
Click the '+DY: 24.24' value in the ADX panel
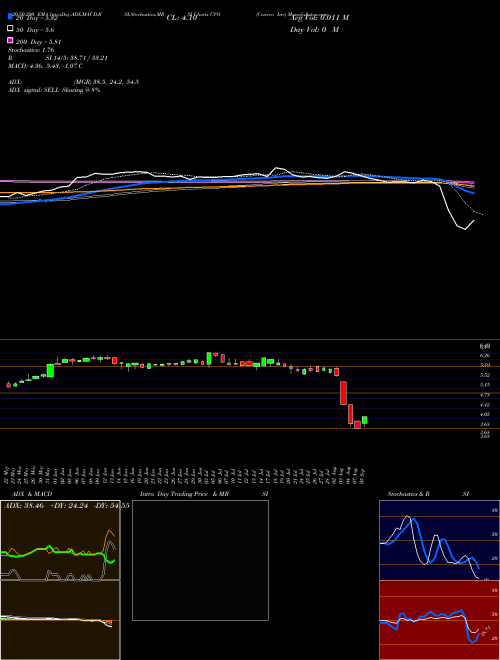point(69,506)
